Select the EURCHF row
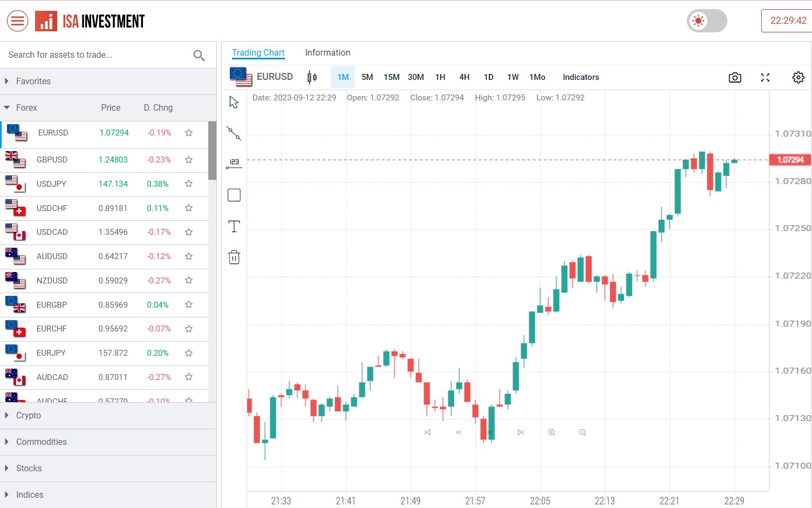 point(104,329)
